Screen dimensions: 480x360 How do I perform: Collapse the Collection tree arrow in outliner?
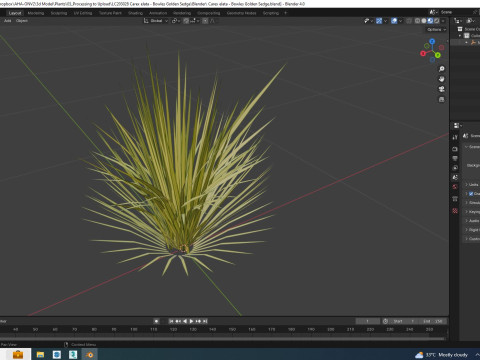(x=460, y=36)
